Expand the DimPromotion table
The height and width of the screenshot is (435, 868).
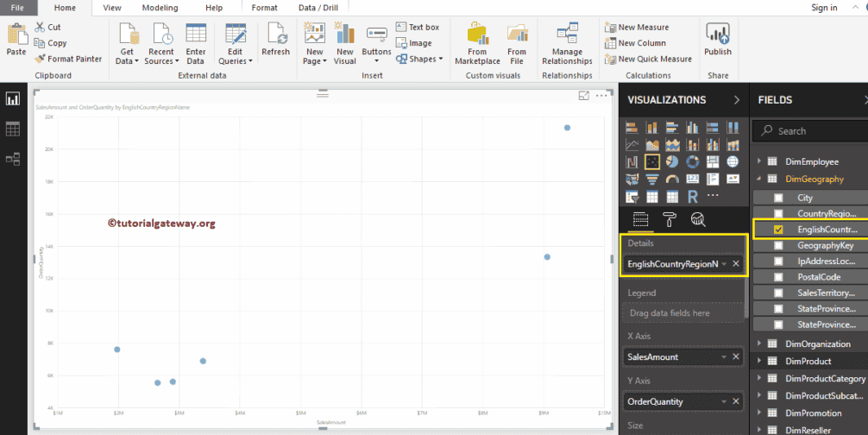coord(759,413)
